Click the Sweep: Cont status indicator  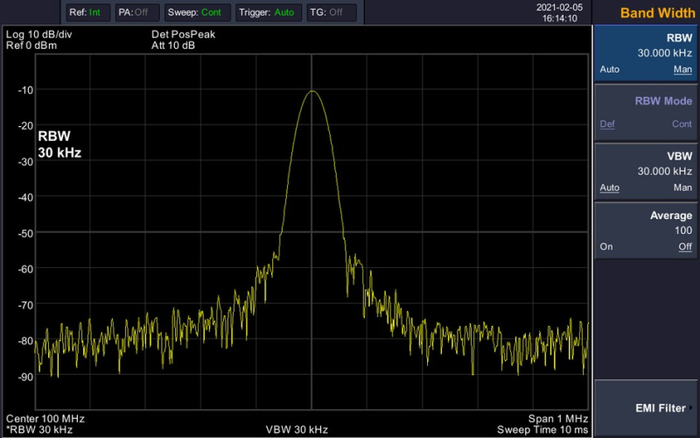(197, 13)
